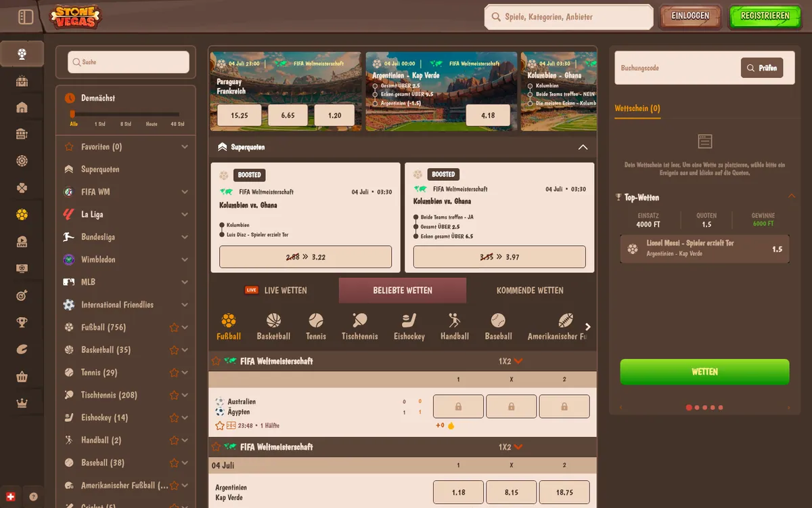
Task: Favorite Tennis (29) with its star
Action: coord(174,373)
